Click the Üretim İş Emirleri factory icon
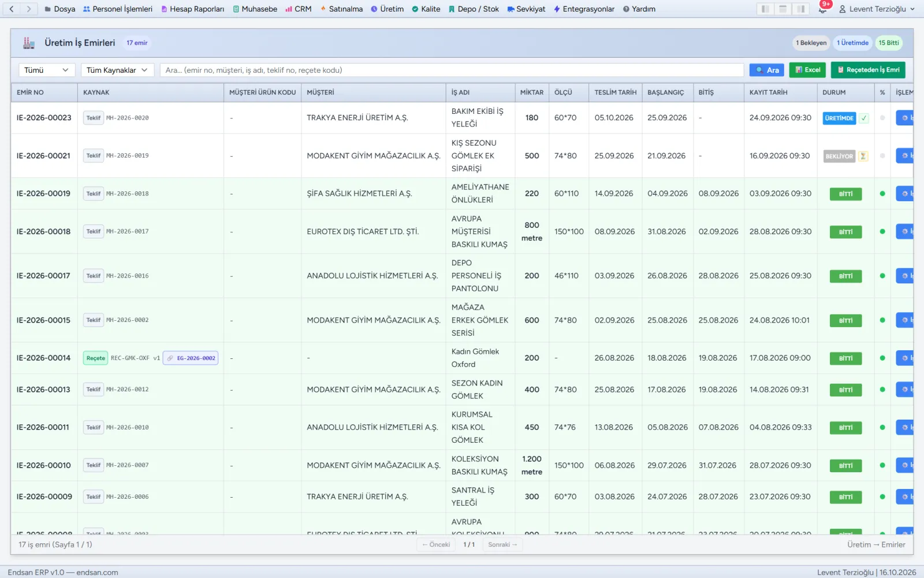This screenshot has height=578, width=924. pyautogui.click(x=29, y=43)
